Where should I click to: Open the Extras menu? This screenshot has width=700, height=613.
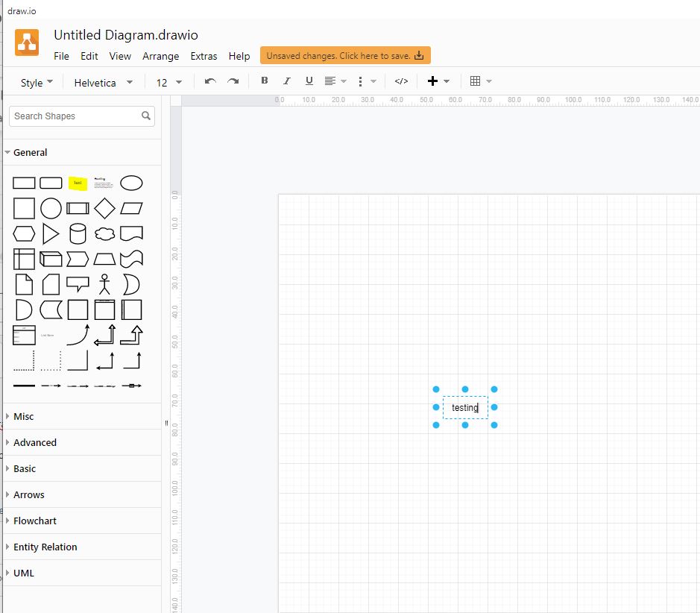204,56
